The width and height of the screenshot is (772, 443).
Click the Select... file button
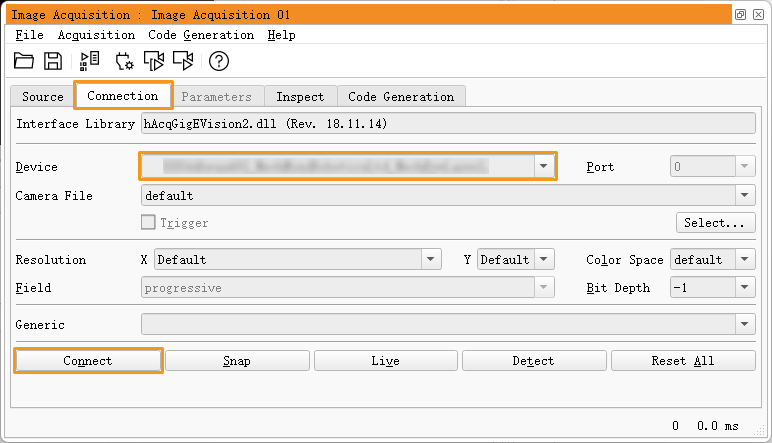coord(715,223)
